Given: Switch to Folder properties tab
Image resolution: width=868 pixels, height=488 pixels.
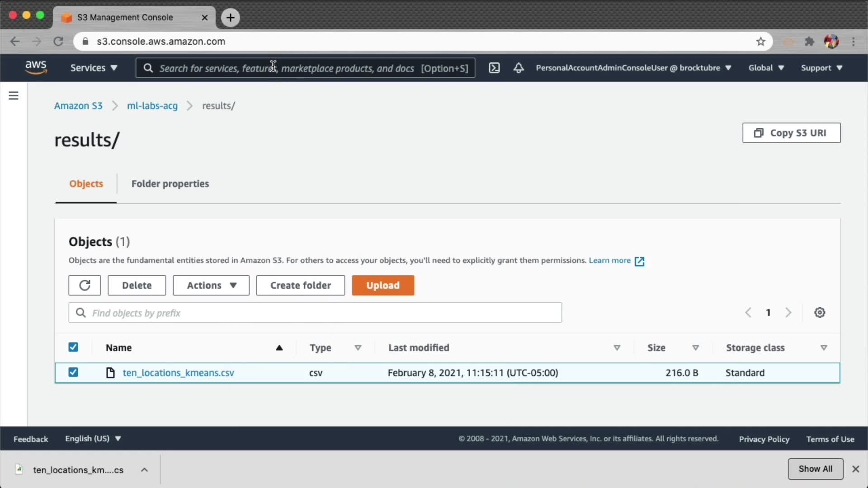Looking at the screenshot, I should pos(170,184).
